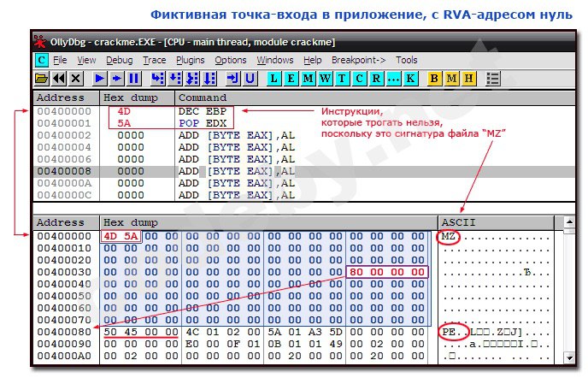The image size is (588, 378).
Task: Click dump address 00400030
Action: coord(64,272)
